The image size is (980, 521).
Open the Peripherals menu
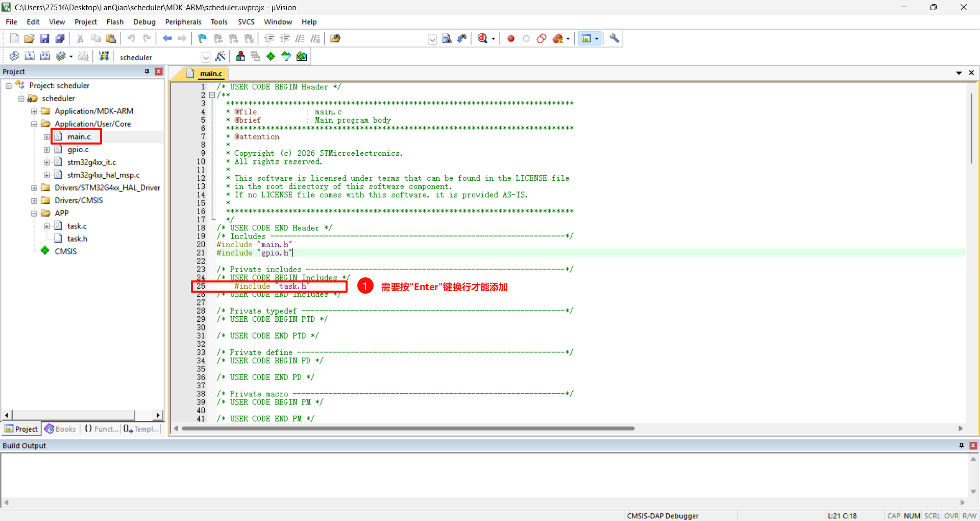[x=183, y=22]
